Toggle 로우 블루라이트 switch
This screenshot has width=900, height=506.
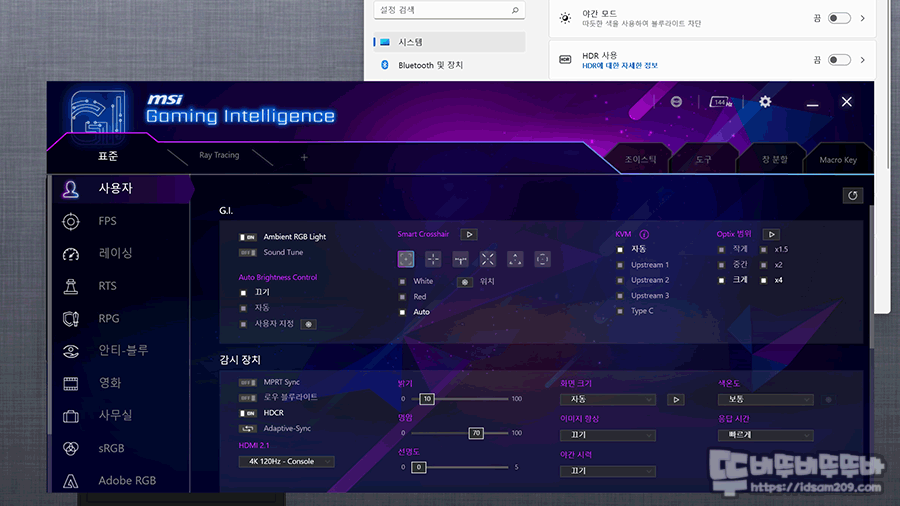click(x=248, y=398)
